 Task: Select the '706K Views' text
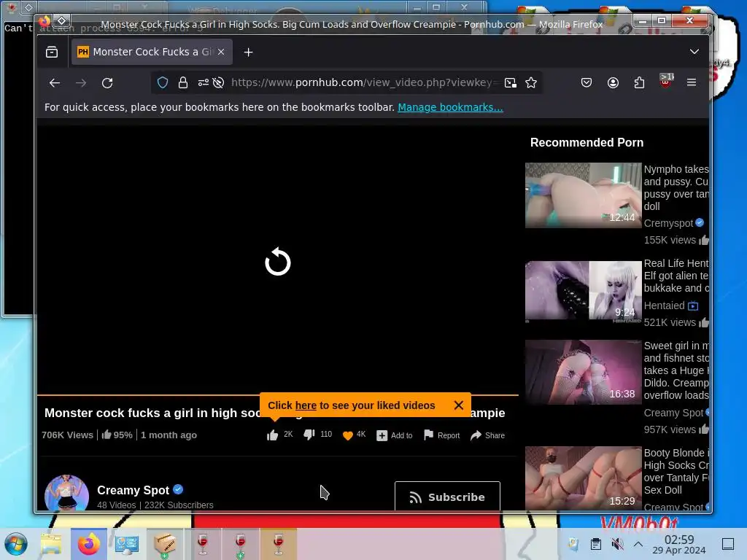pos(67,435)
